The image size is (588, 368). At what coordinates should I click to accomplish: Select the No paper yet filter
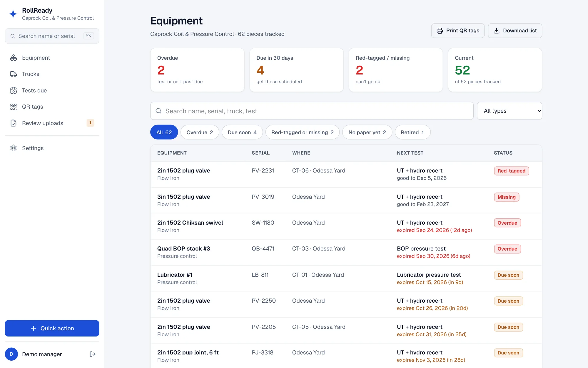(367, 132)
